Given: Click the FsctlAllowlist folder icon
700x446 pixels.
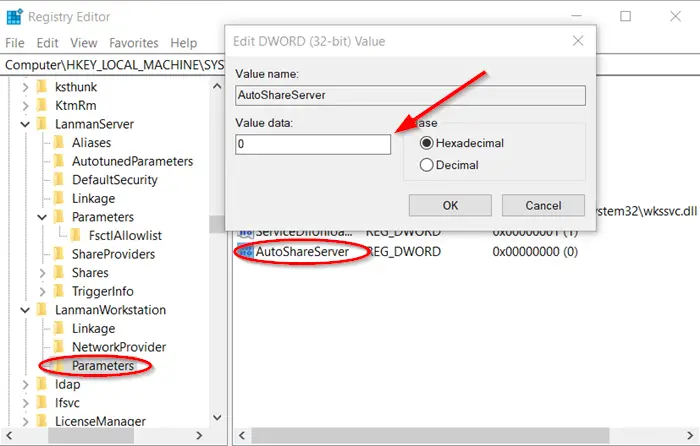Looking at the screenshot, I should click(x=75, y=235).
